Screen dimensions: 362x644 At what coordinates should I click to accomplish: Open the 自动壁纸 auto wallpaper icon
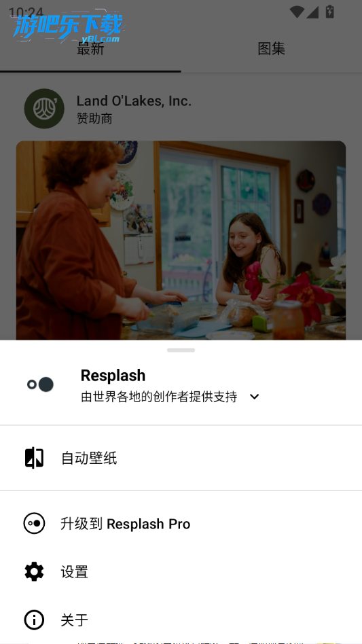(34, 458)
